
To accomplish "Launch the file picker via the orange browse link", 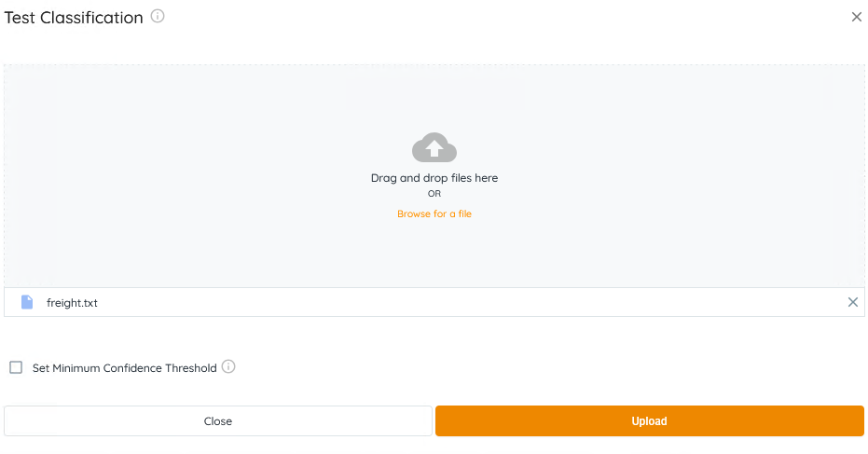I will coord(434,213).
